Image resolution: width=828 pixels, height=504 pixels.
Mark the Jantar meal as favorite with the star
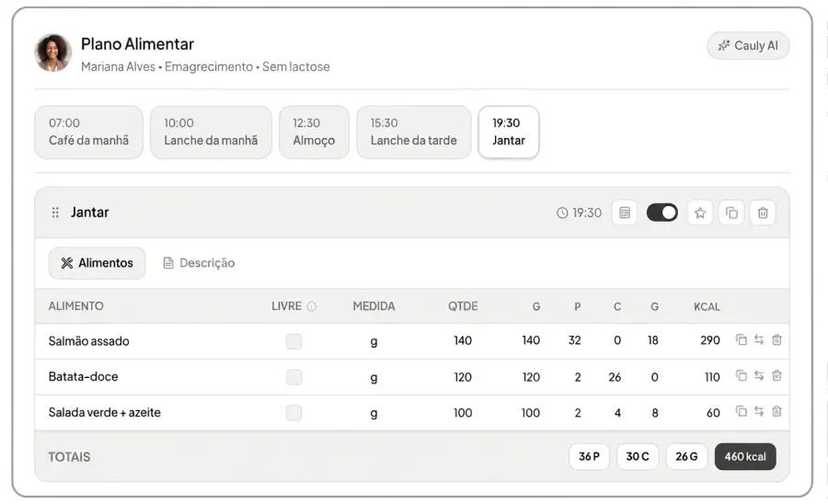700,212
